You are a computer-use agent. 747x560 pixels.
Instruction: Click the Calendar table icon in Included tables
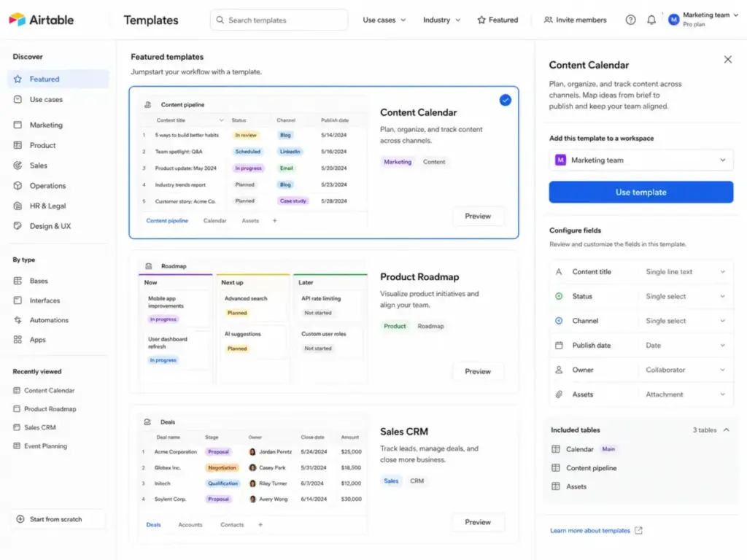555,449
